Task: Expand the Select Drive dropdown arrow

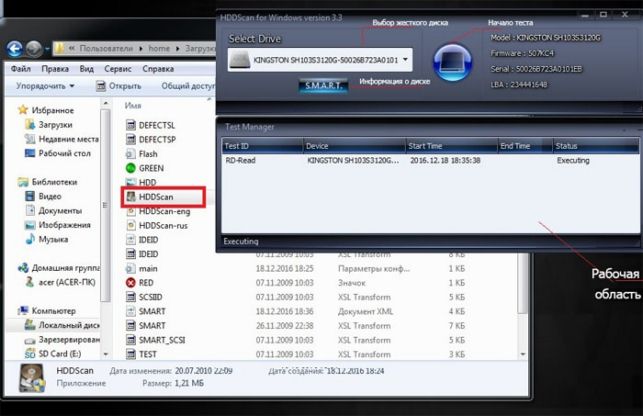Action: pyautogui.click(x=405, y=60)
